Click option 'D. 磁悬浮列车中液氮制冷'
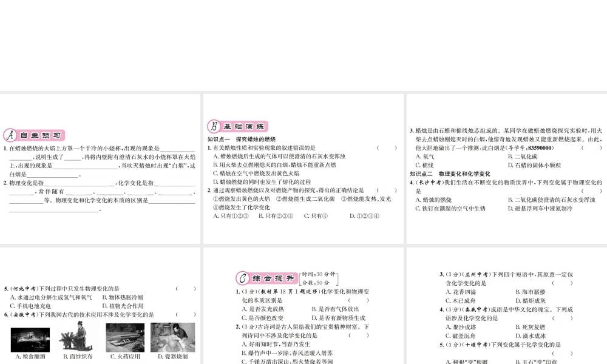 (x=540, y=208)
